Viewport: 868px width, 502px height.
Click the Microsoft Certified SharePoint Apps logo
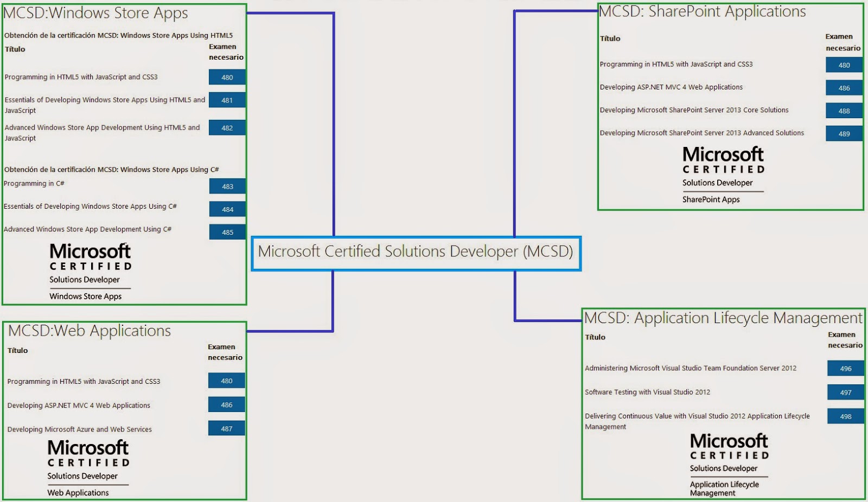point(723,173)
